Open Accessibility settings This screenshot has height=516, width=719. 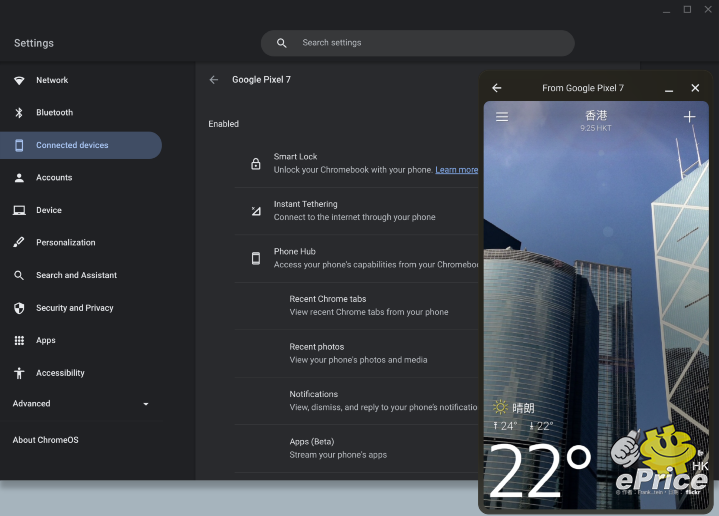point(81,373)
